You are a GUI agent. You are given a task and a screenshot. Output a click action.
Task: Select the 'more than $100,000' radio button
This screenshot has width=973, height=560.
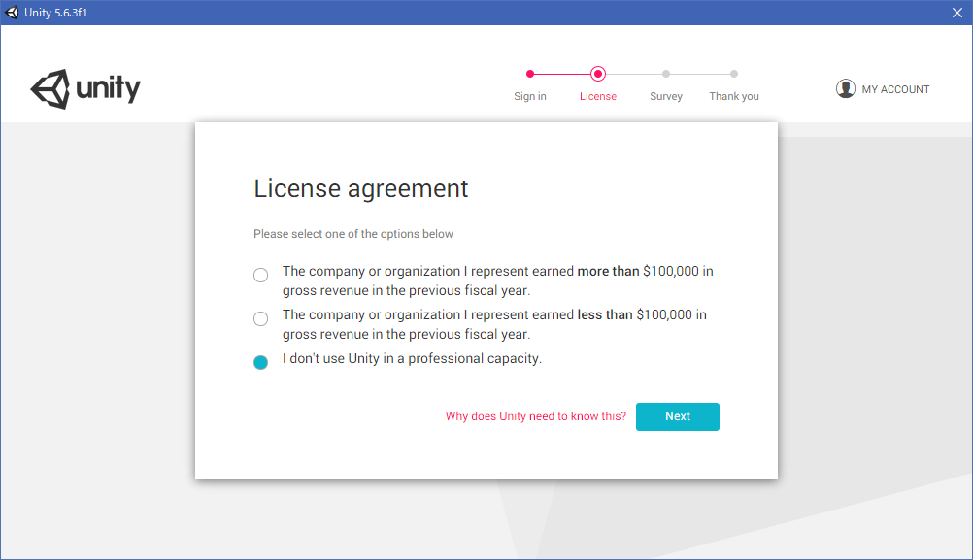(260, 275)
